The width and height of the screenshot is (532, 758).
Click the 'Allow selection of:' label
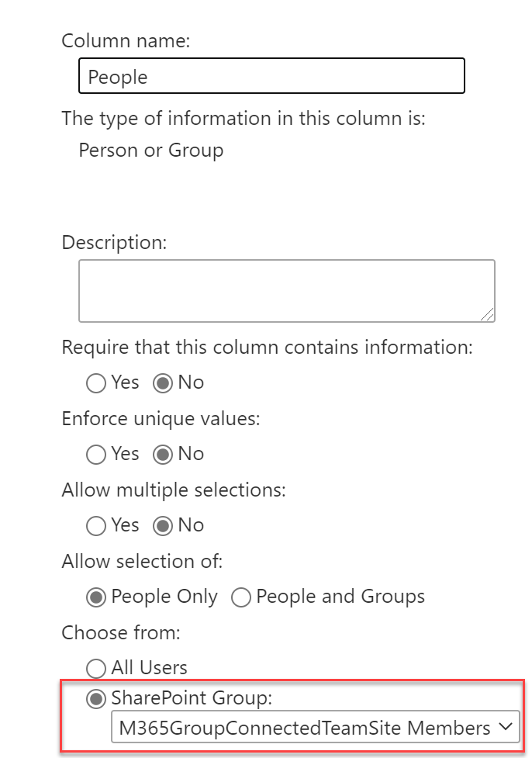(142, 561)
